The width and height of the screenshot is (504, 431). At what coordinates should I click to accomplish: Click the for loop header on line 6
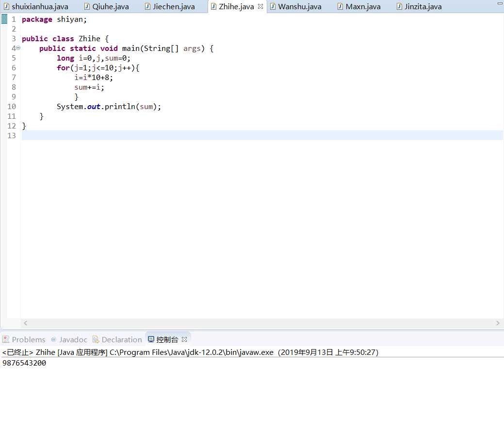pyautogui.click(x=98, y=68)
